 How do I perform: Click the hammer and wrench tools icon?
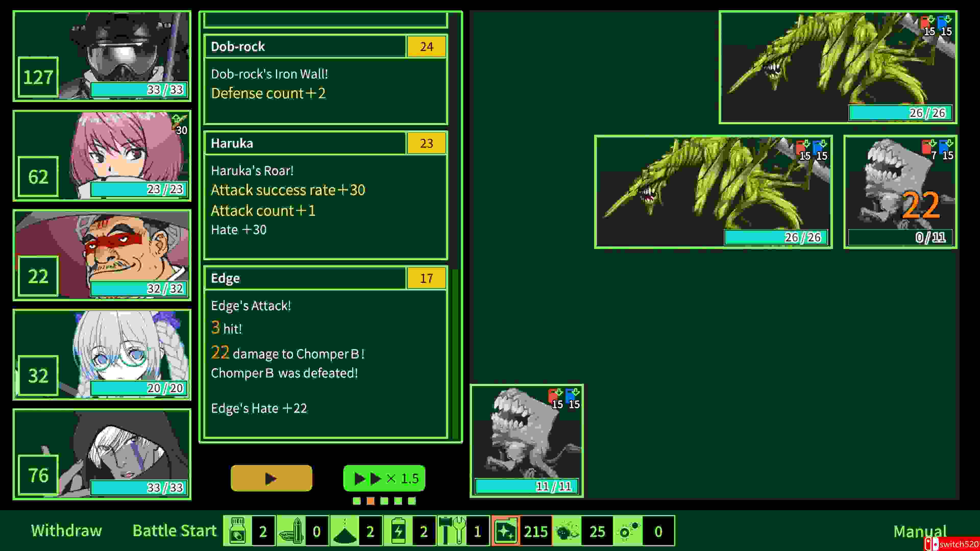pos(452,531)
